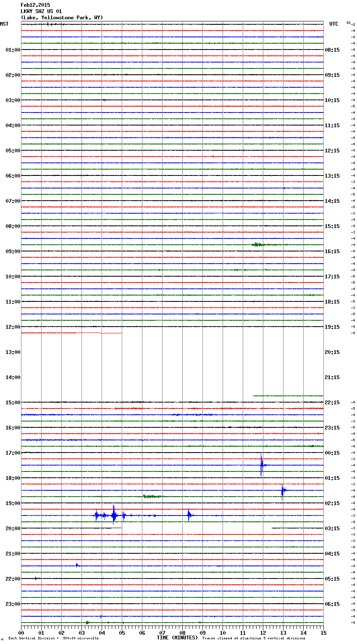Click the Traces clipped at plus/minus 5 note
The height and width of the screenshot is (644, 357).
(254, 638)
